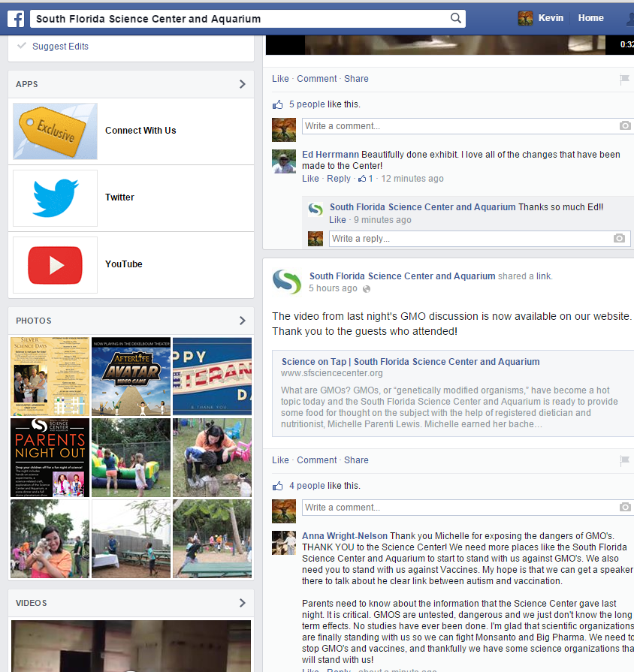Click the search magnifier icon

click(456, 18)
